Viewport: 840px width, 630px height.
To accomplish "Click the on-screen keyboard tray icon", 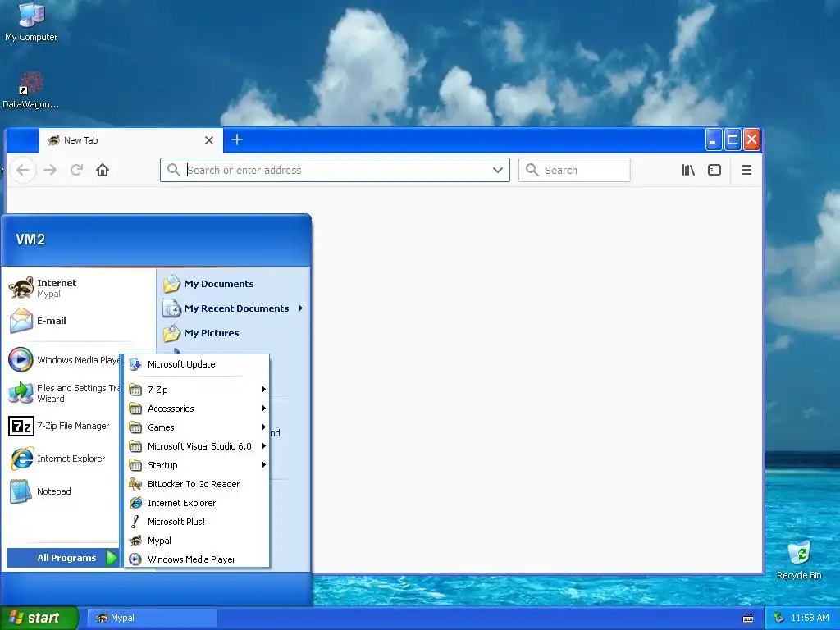I will pyautogui.click(x=748, y=619).
